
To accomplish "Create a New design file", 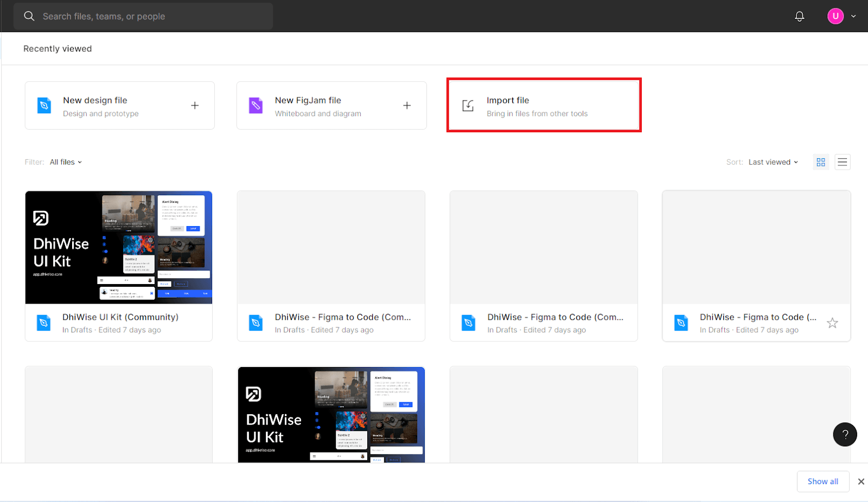I will (x=120, y=105).
